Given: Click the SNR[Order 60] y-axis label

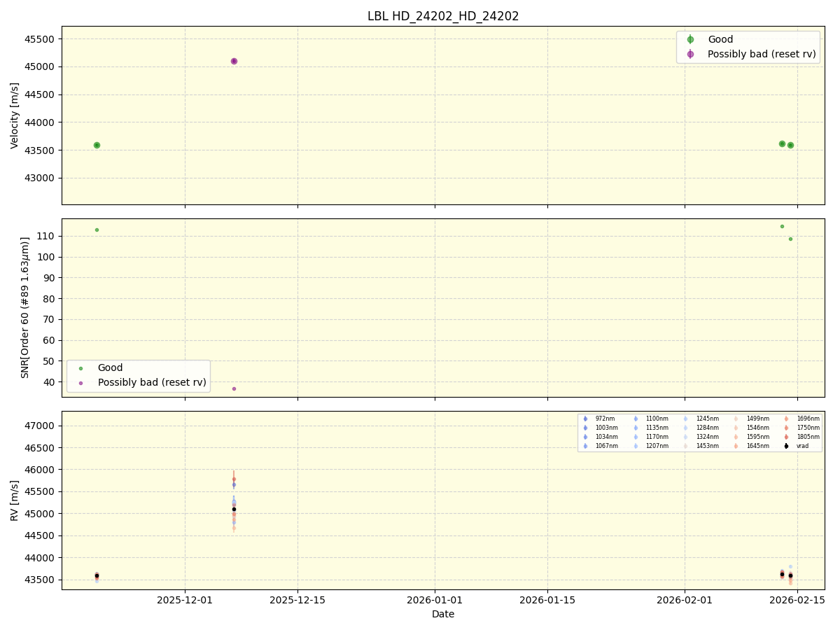Looking at the screenshot, I should [x=25, y=307].
